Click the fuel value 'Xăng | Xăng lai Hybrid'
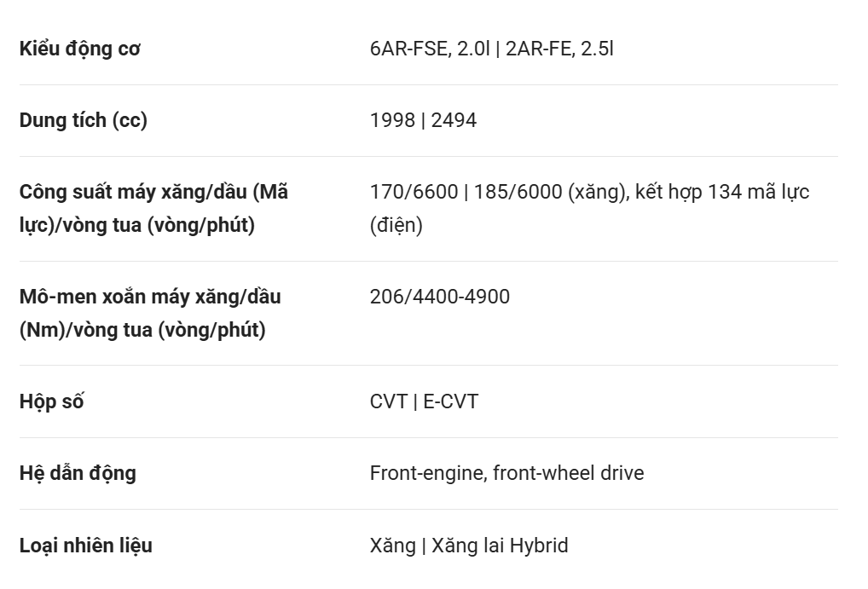Screen dimensions: 868x589 tap(469, 545)
